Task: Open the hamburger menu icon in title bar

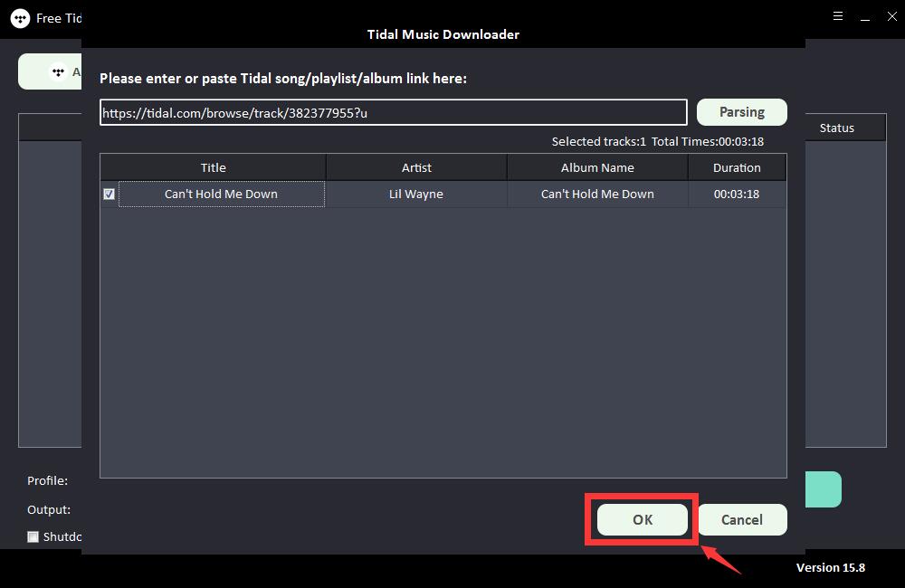Action: (838, 16)
